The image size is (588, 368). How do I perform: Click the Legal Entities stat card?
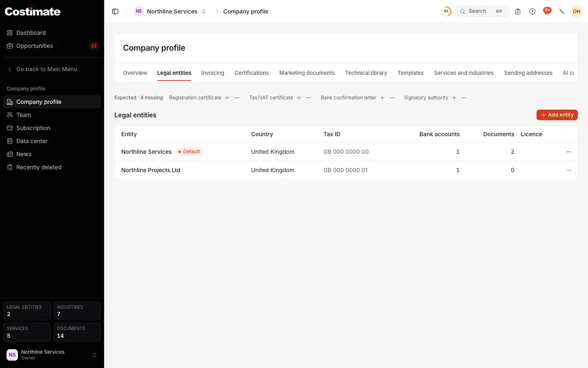(x=27, y=311)
